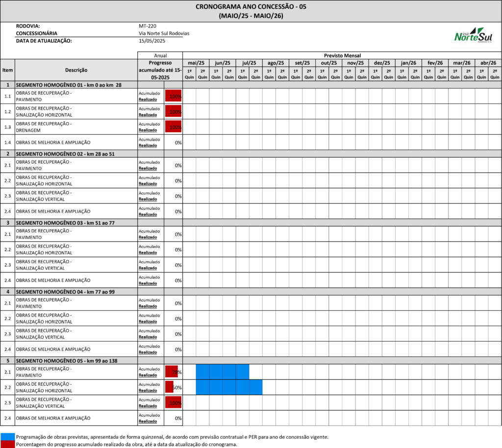This screenshot has width=502, height=448.
Task: Click the 'Descrição' column header
Action: click(x=76, y=70)
